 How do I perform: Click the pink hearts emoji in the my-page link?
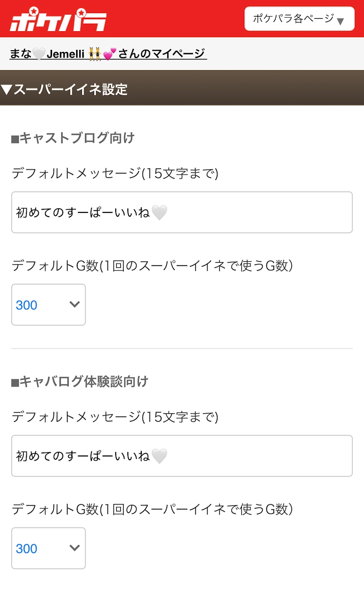pos(110,54)
